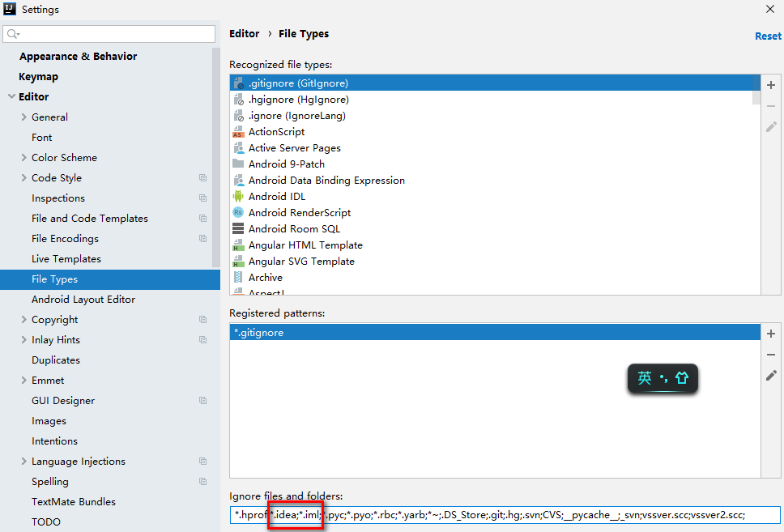Click the copy icon beside Copyright
Screen dimensions: 784x532
202,320
